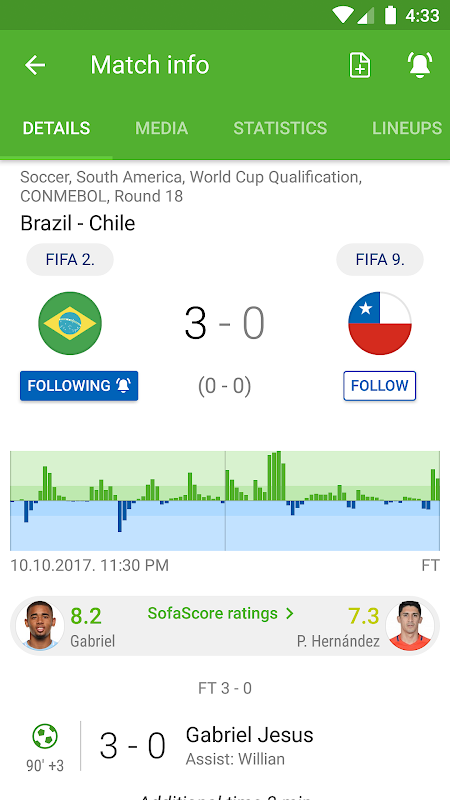
Task: Tap the FIFA 2. ranking badge
Action: point(70,260)
